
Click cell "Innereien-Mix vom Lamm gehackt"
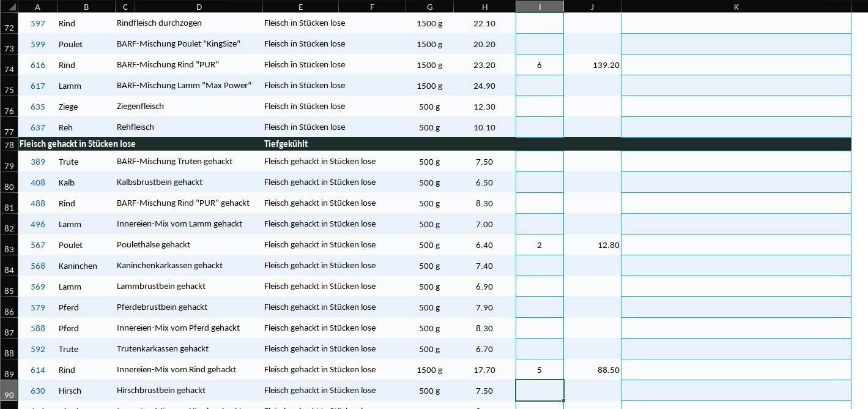pos(179,224)
